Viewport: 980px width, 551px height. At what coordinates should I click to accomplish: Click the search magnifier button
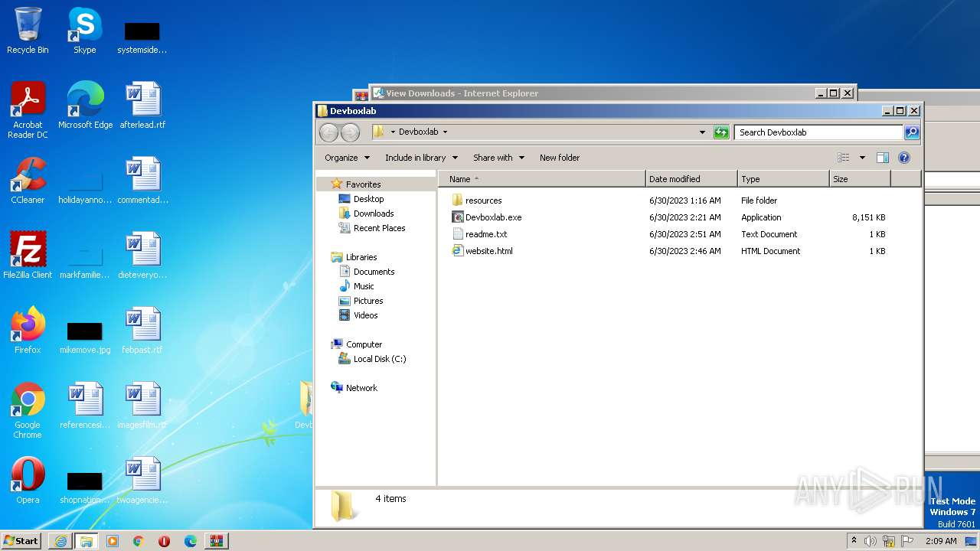point(911,132)
